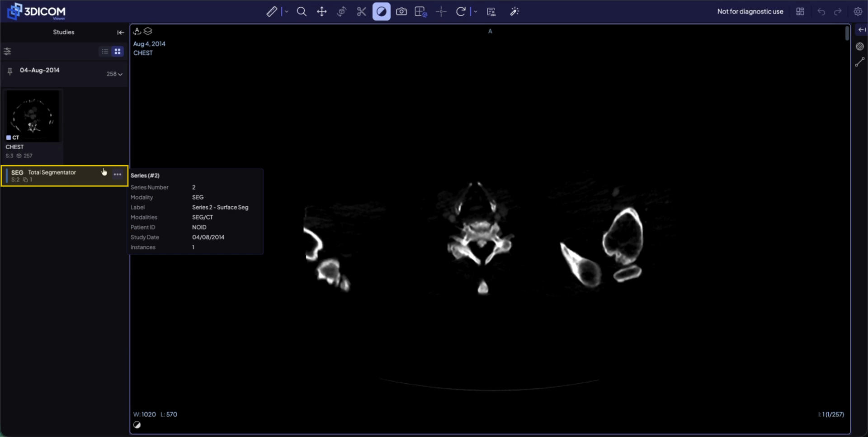Open the hatched circle tool on right sidebar

coord(860,47)
